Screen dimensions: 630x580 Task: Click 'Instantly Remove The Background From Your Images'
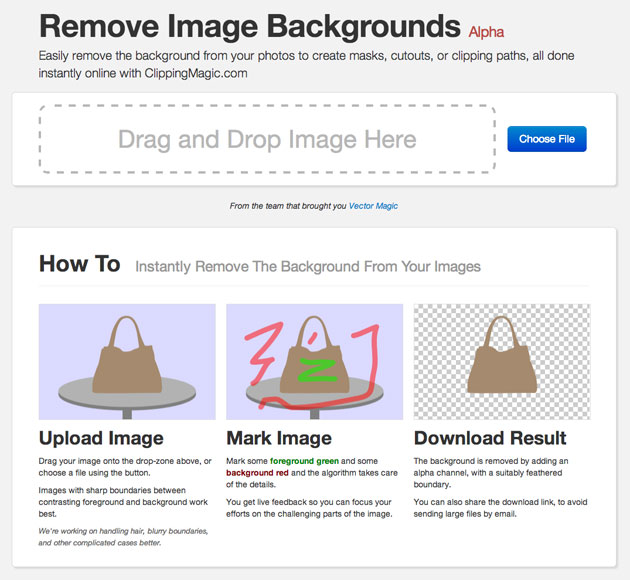[x=308, y=266]
